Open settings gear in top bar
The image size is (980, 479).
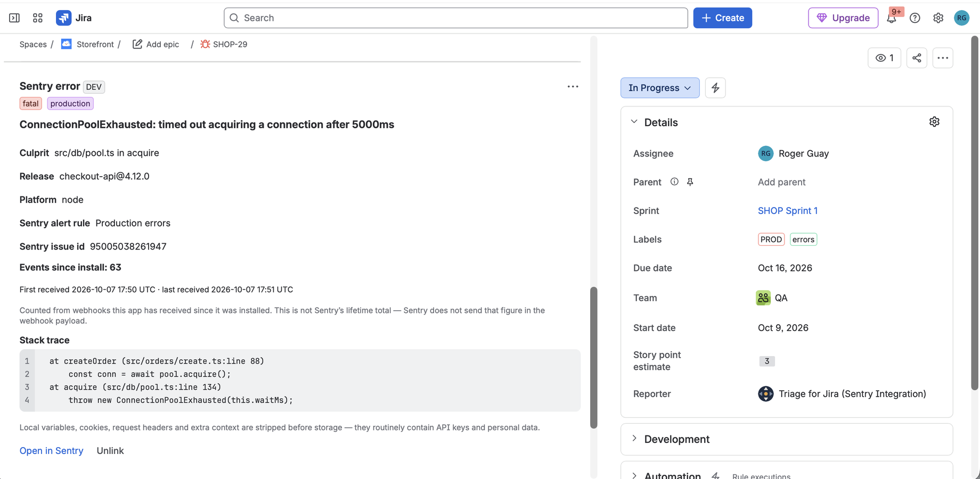click(x=938, y=18)
